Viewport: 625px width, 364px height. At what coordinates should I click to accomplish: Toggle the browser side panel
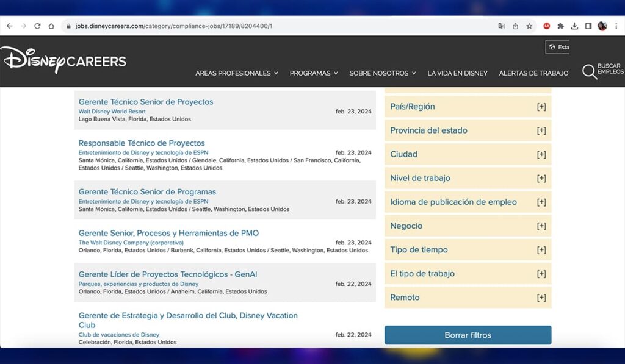click(588, 26)
